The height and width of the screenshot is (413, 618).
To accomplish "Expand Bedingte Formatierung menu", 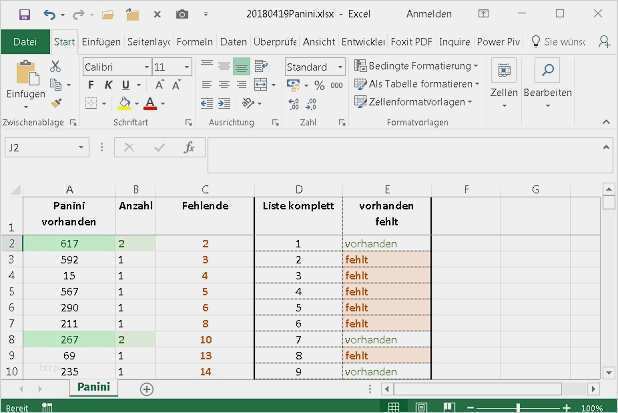I will tap(416, 66).
